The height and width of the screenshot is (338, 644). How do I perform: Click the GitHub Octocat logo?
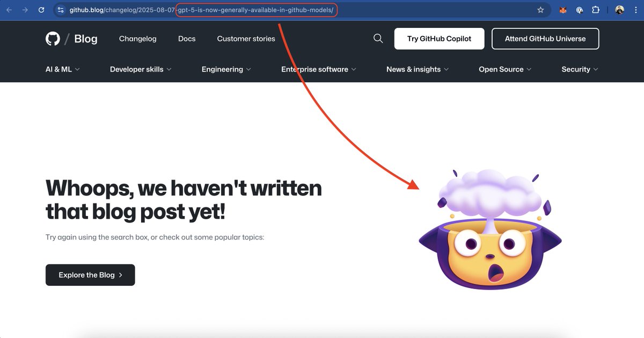tap(53, 39)
